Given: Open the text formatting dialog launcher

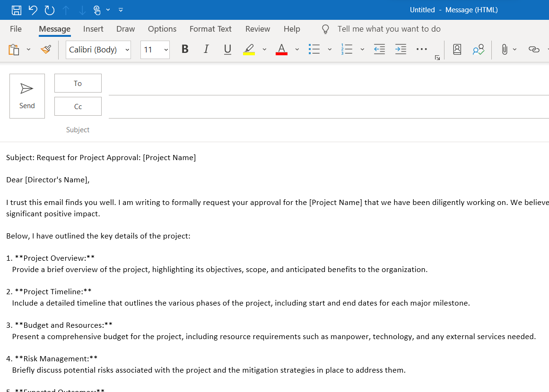Looking at the screenshot, I should coord(437,58).
